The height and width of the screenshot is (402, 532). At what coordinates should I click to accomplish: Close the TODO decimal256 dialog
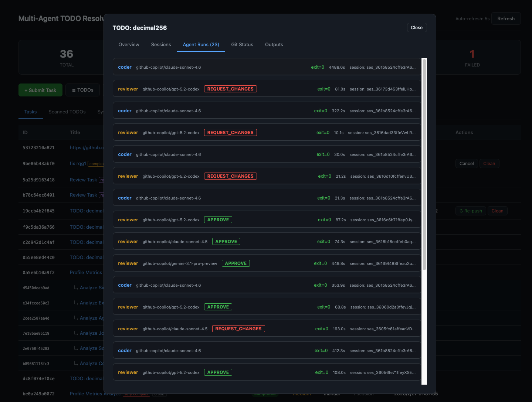(x=417, y=28)
